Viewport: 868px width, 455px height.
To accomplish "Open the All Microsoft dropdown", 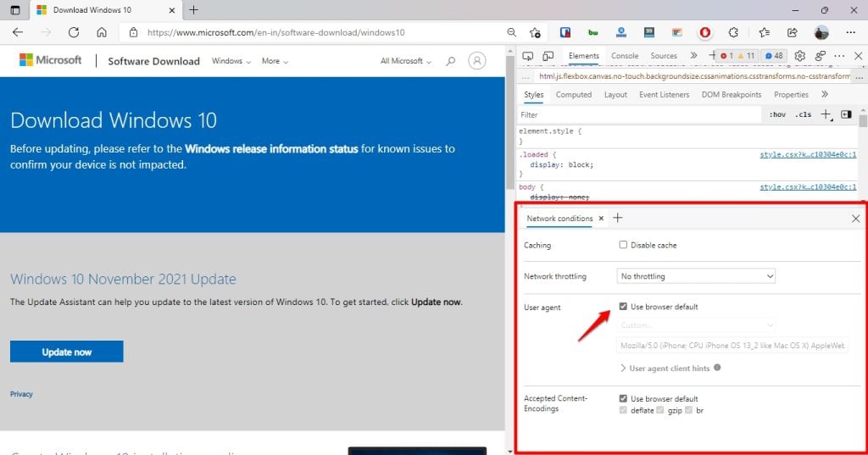I will [x=406, y=61].
